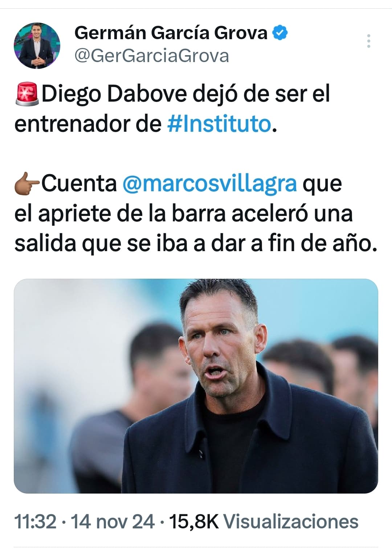392x552 pixels.
Task: Open the @marcosvillagra mention
Action: click(210, 183)
